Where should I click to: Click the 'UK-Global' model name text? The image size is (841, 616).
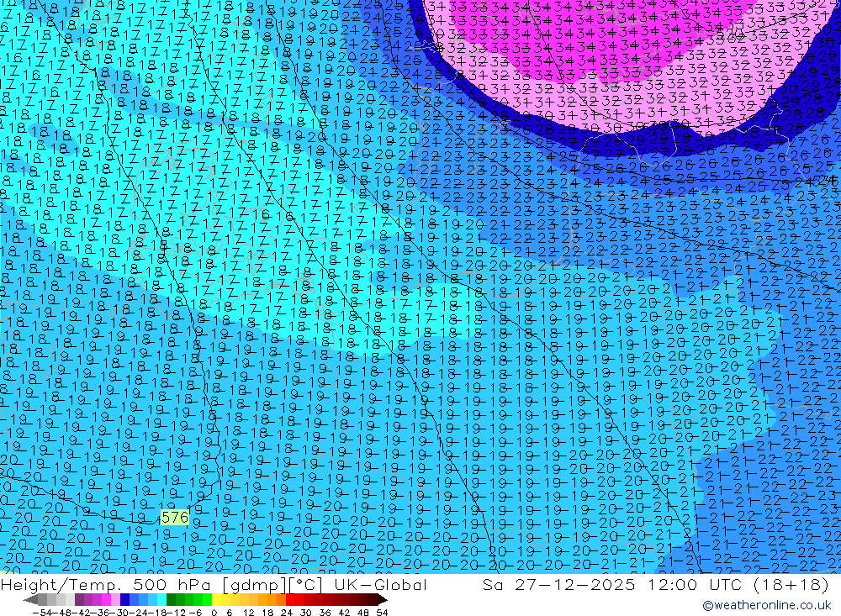tap(380, 584)
